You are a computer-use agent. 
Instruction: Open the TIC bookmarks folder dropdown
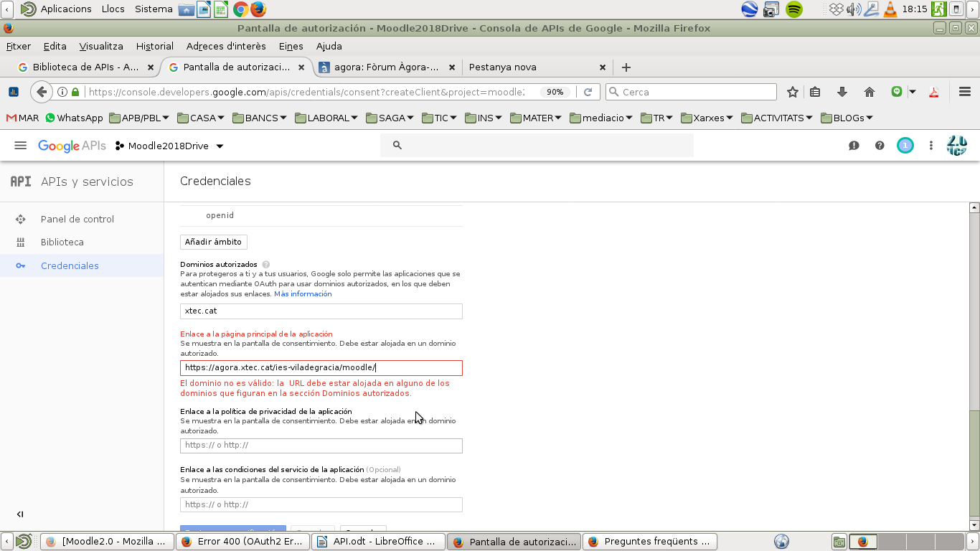pos(439,118)
